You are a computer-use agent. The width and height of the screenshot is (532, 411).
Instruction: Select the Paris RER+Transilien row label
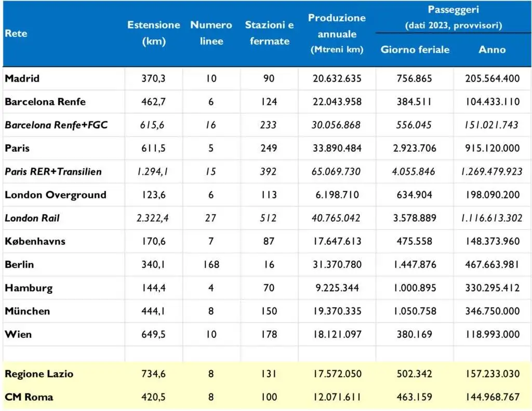click(53, 172)
